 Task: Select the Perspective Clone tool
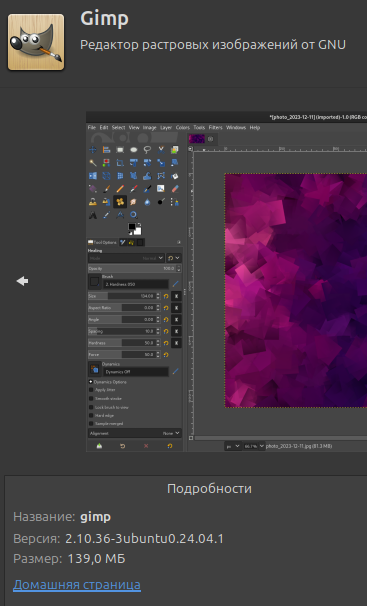click(x=106, y=202)
